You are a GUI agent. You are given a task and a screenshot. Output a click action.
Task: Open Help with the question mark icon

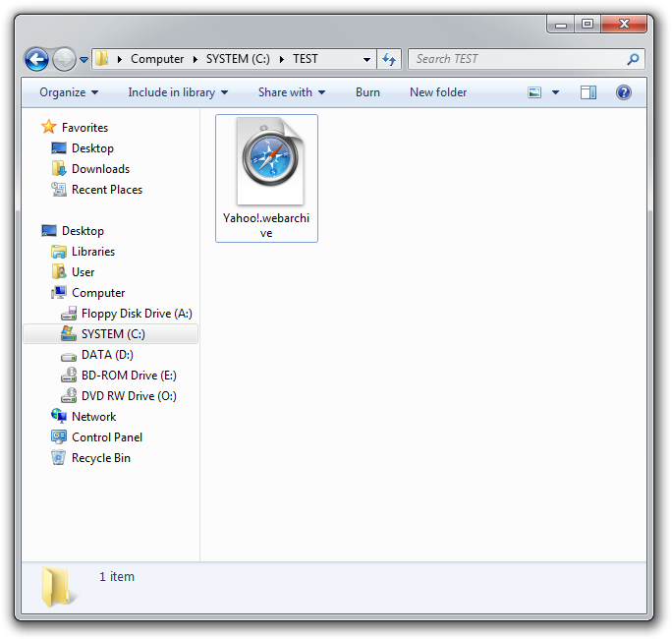click(x=624, y=92)
